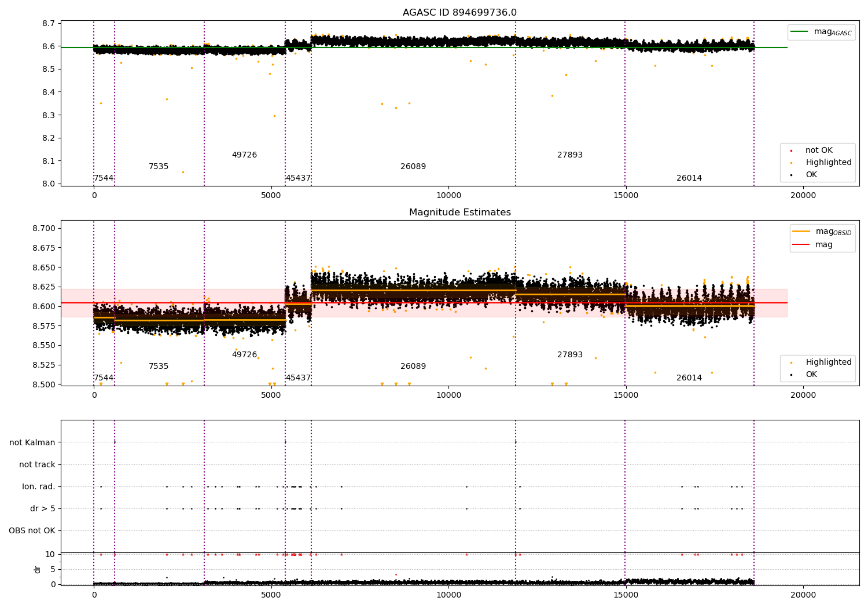The height and width of the screenshot is (608, 868).
Task: Click y tick 8.6 on top plot
Action: [x=49, y=46]
